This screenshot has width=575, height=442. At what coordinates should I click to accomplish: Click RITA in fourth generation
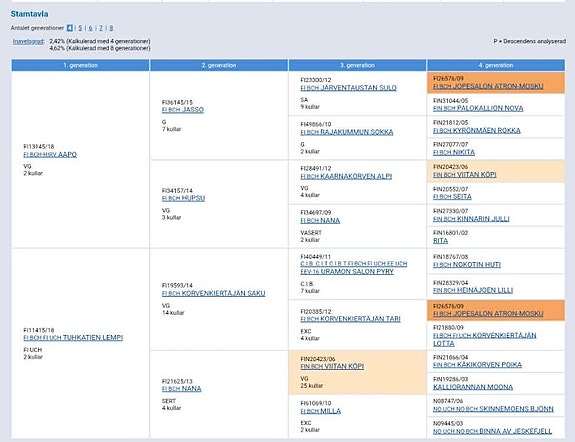(x=440, y=241)
